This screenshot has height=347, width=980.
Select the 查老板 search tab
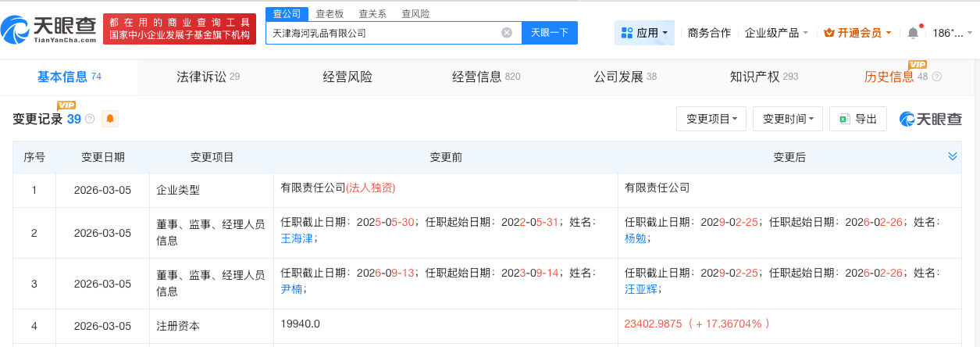(330, 14)
